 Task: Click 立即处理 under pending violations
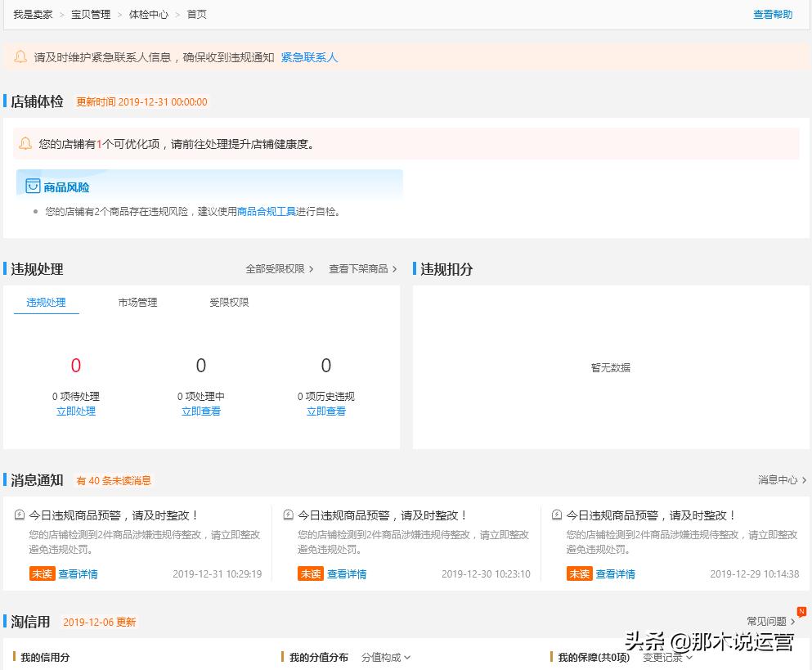76,411
